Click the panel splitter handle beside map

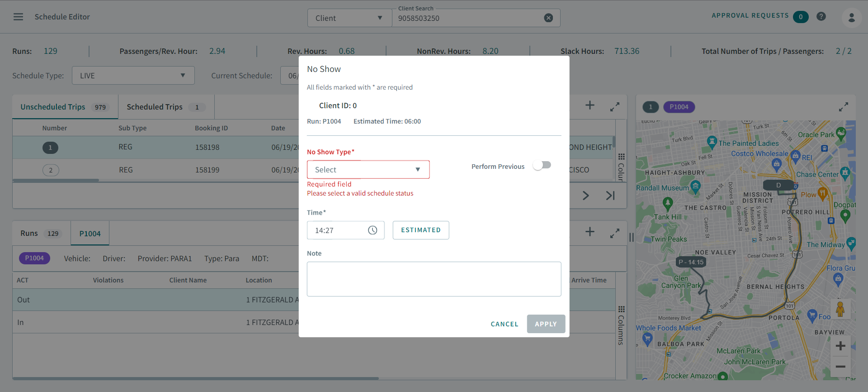[x=632, y=237]
